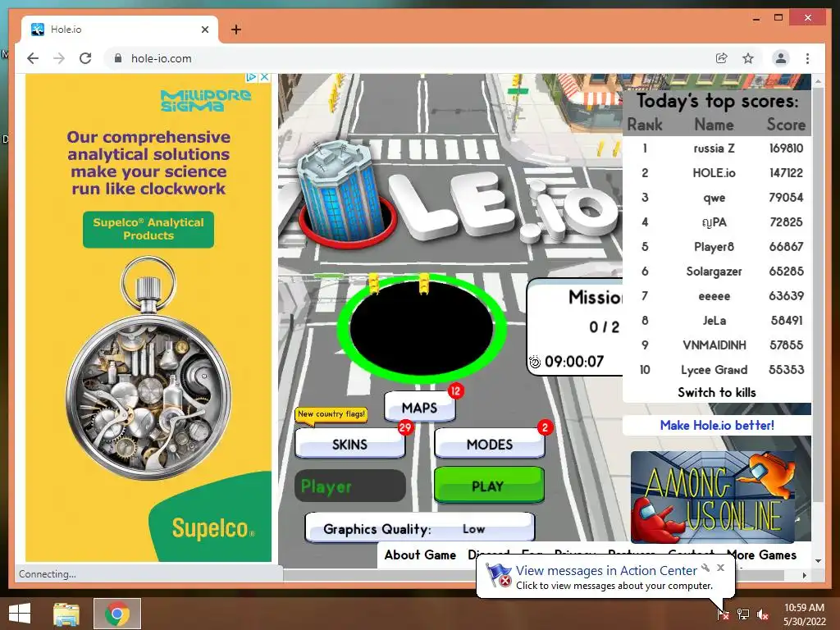This screenshot has height=630, width=840.
Task: Open Make Hole.io better link
Action: point(717,426)
